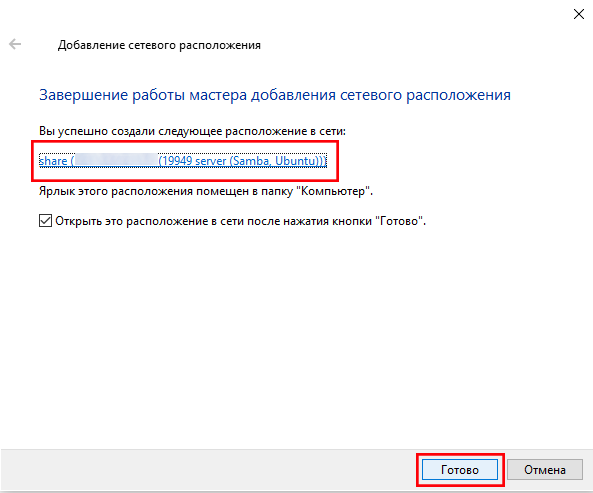Click the Готово button
This screenshot has width=593, height=493.
click(459, 470)
